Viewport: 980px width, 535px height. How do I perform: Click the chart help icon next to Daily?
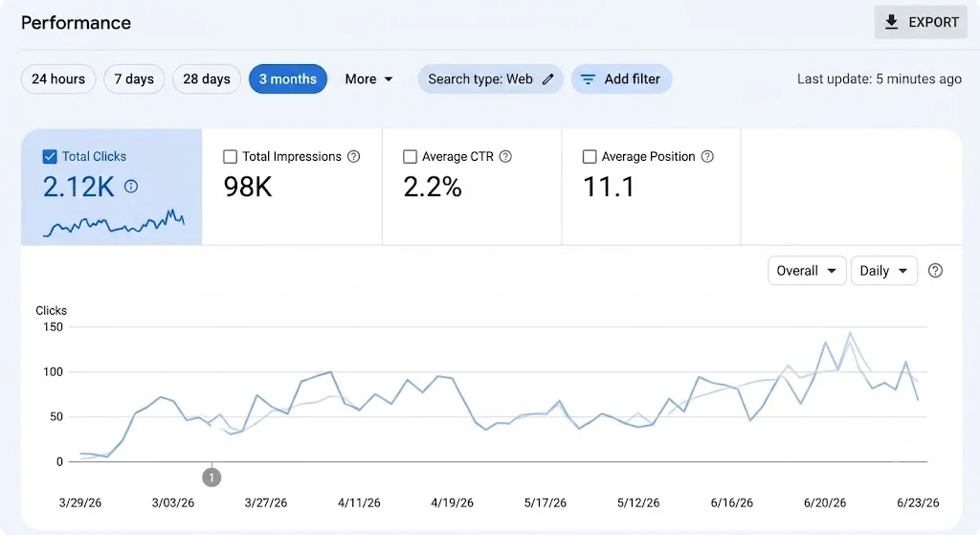click(x=935, y=271)
